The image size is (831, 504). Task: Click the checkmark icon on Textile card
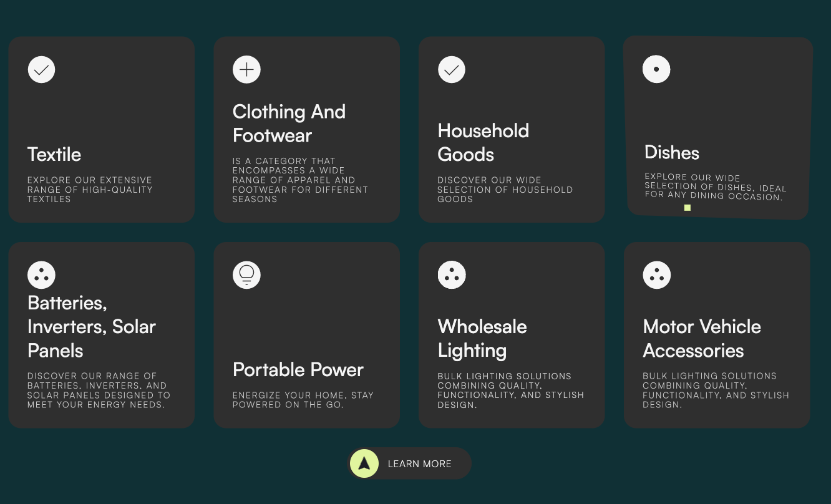pyautogui.click(x=42, y=70)
